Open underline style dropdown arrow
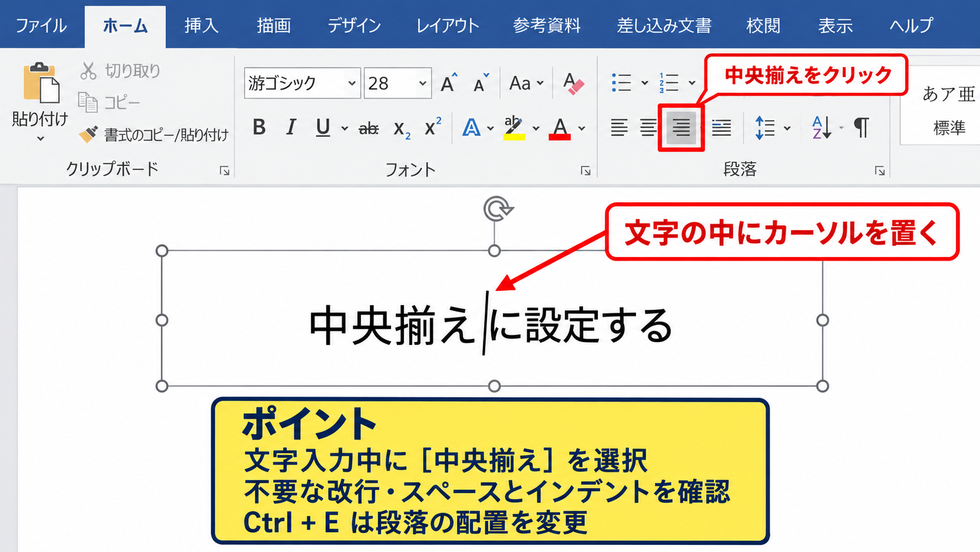The height and width of the screenshot is (552, 980). point(345,128)
